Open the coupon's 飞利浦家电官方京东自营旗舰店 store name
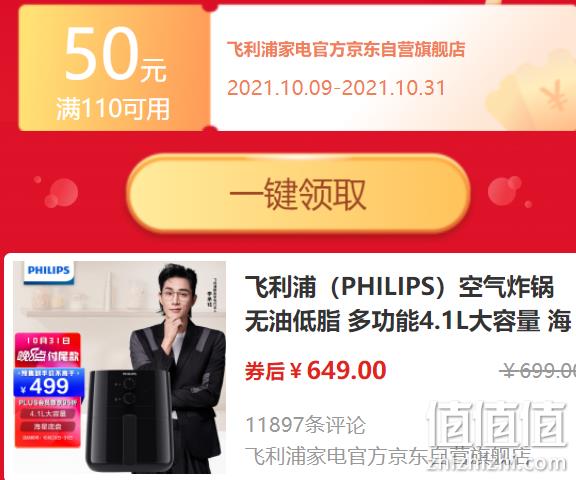 coord(346,49)
